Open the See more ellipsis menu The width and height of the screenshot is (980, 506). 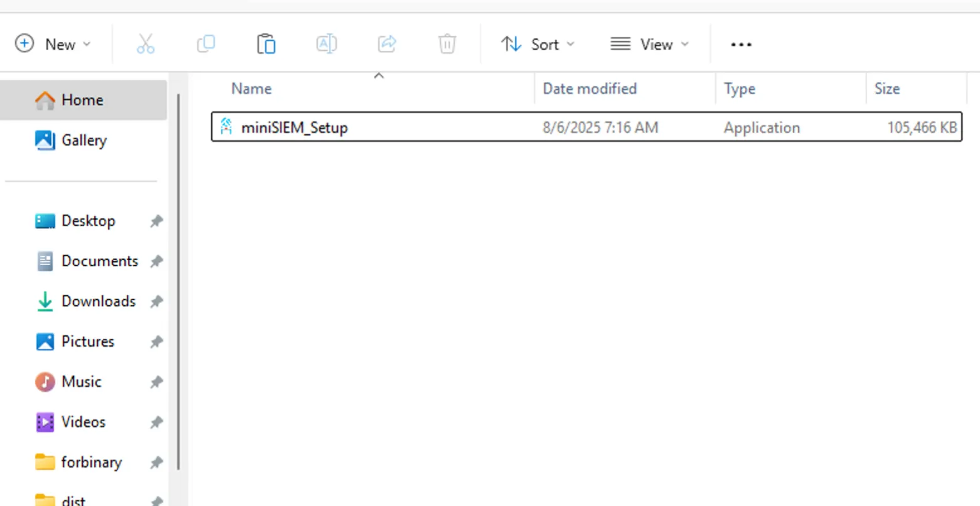tap(741, 45)
